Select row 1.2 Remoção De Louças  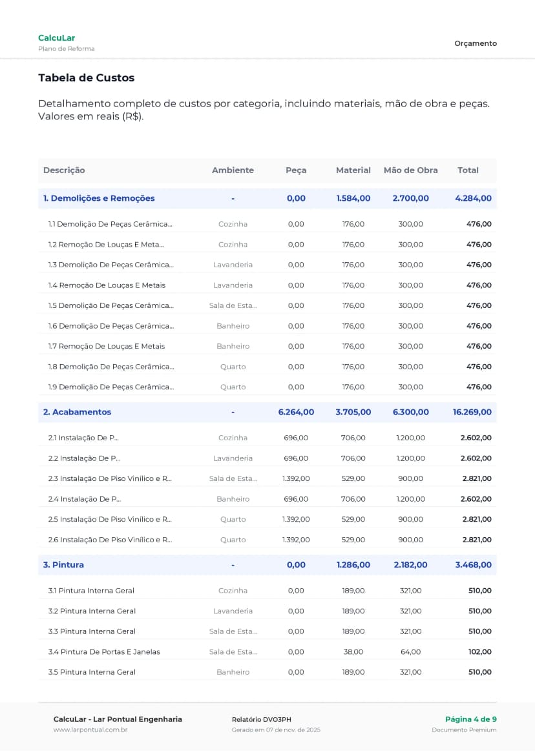click(x=106, y=245)
